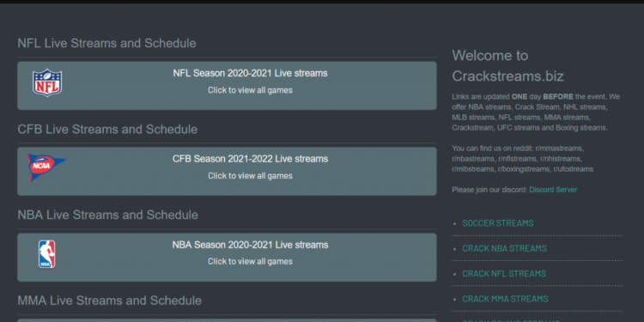Open the Discord Server link
The image size is (644, 322).
click(553, 190)
